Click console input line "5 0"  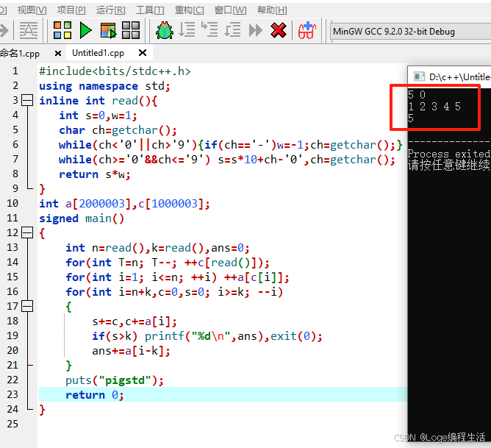point(417,95)
